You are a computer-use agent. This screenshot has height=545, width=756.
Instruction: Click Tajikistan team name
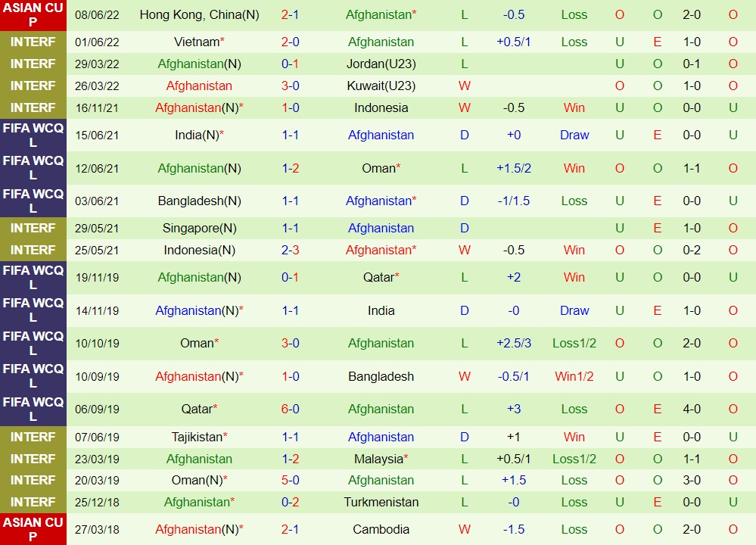click(x=197, y=437)
